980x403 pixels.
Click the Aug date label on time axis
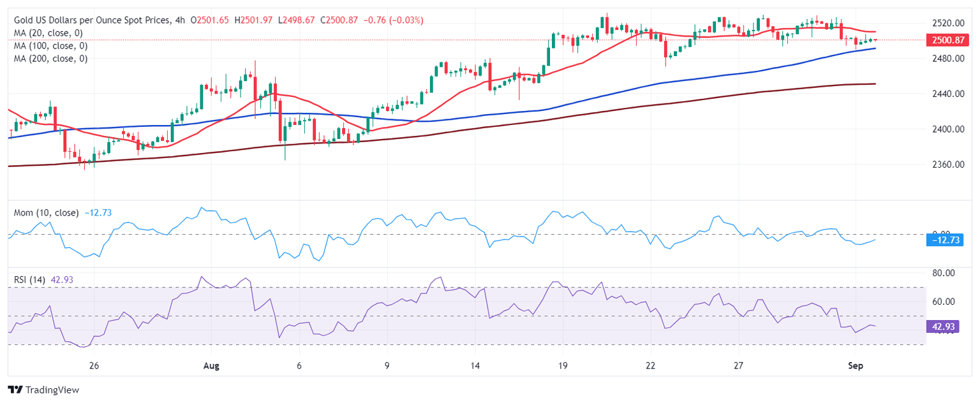click(211, 367)
